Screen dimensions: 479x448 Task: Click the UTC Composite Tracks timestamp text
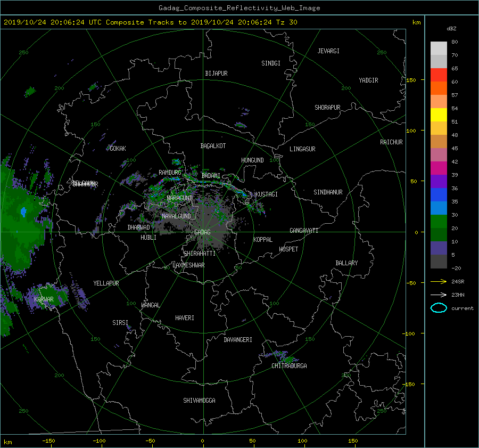click(150, 22)
